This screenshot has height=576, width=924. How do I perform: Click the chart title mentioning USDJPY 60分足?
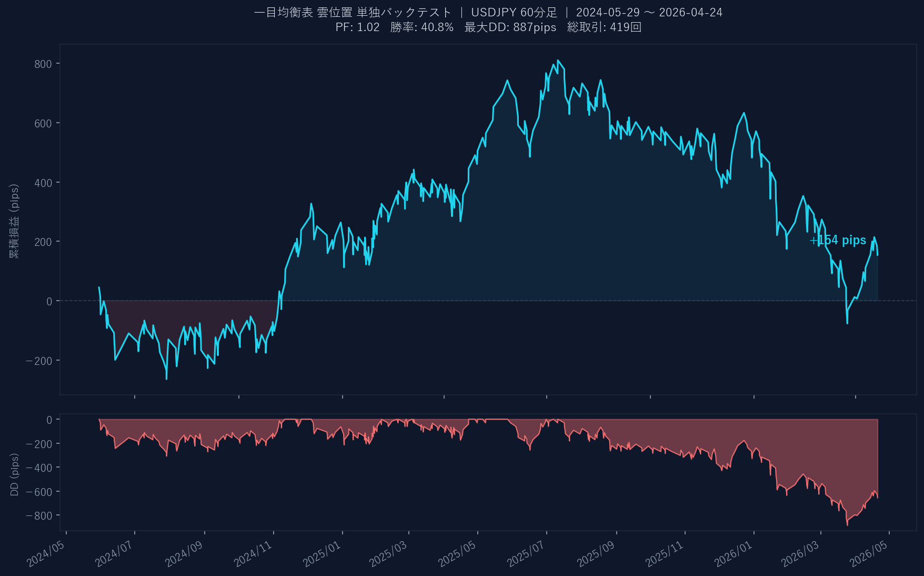click(x=488, y=12)
